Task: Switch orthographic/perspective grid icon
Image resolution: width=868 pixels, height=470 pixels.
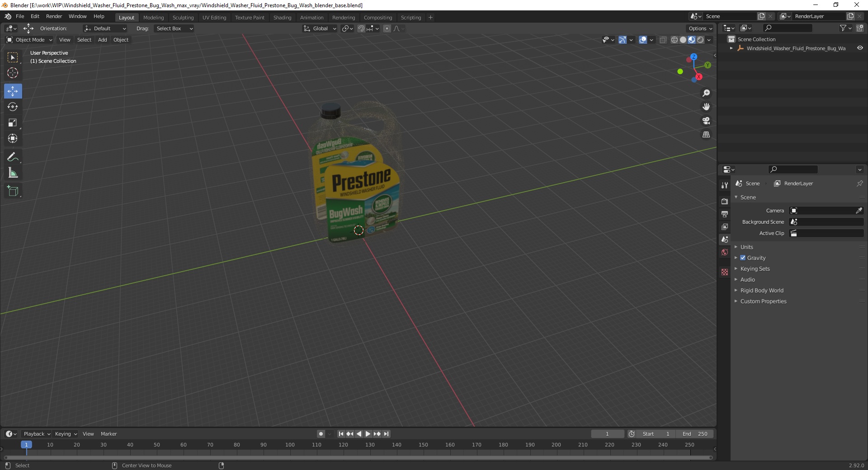Action: point(706,135)
